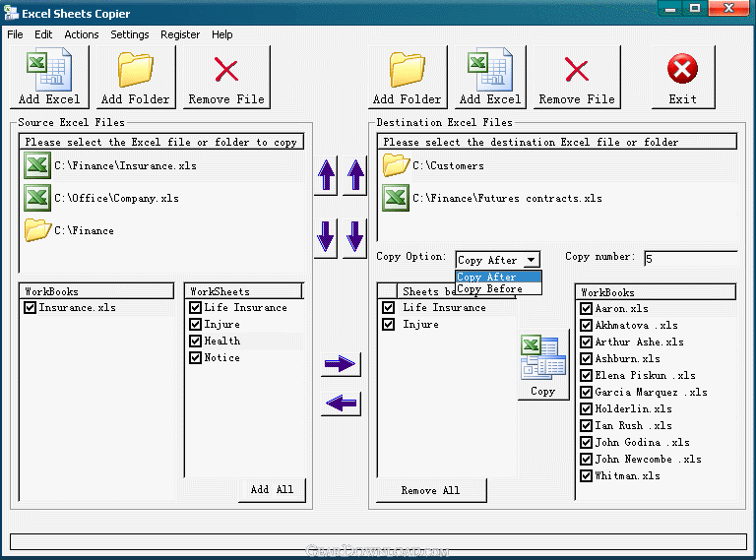Click the Copy number input field

691,259
